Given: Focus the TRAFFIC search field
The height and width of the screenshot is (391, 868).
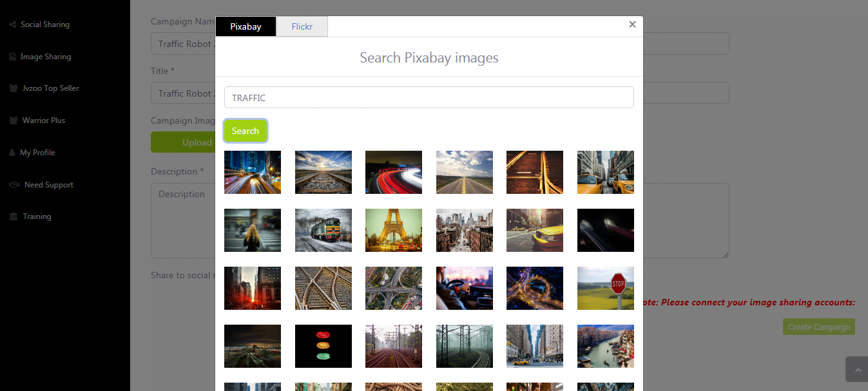Looking at the screenshot, I should [x=429, y=97].
